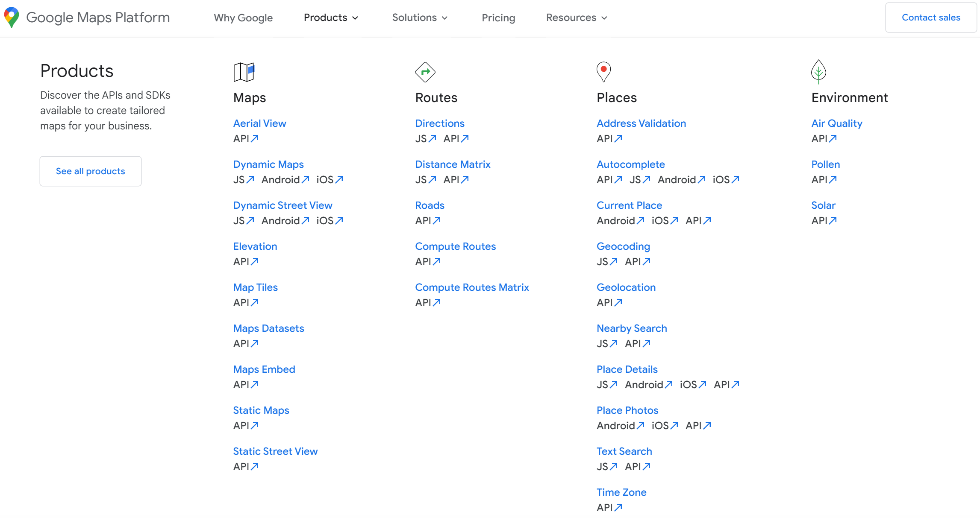The height and width of the screenshot is (518, 980).
Task: Open the Dynamic Maps iOS SDK link
Action: tap(330, 180)
